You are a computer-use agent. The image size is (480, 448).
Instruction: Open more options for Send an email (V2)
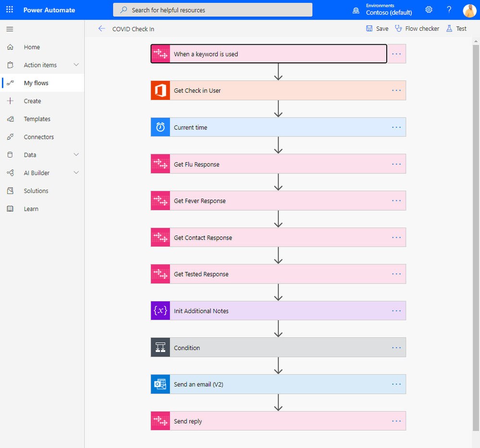click(x=396, y=384)
